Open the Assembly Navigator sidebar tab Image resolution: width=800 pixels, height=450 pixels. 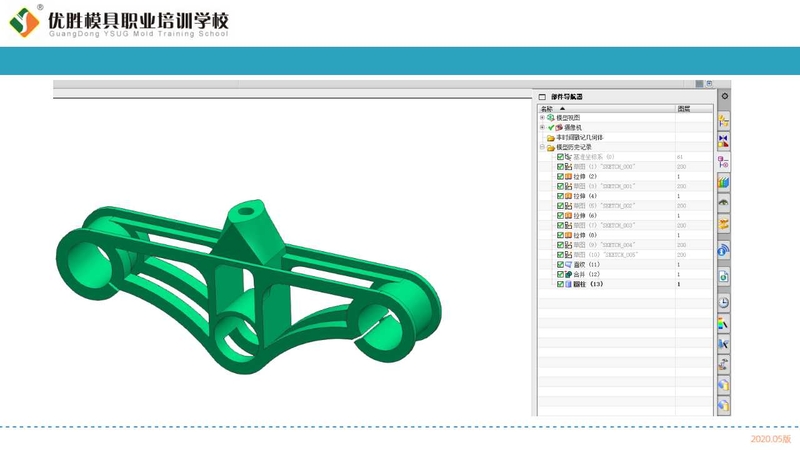click(723, 120)
